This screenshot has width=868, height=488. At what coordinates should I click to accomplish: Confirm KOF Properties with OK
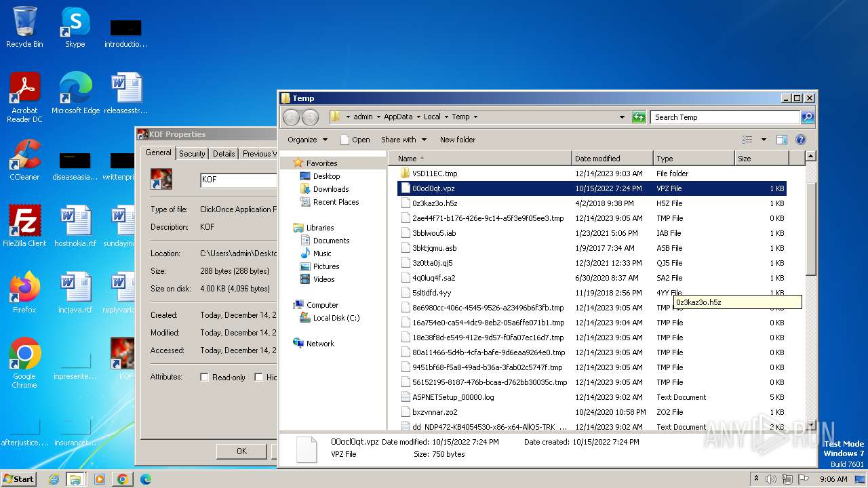click(x=241, y=451)
